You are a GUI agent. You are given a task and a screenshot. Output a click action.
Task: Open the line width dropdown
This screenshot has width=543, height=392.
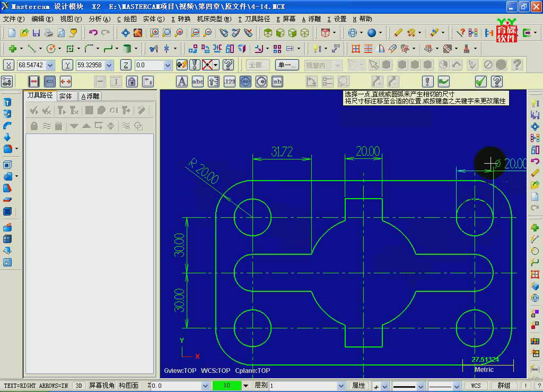tap(457, 386)
